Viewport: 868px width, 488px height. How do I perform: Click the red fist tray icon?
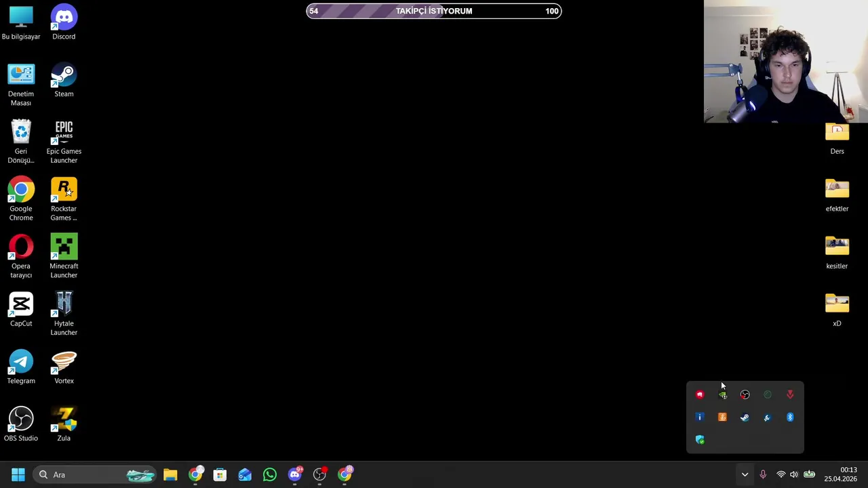[x=700, y=394]
